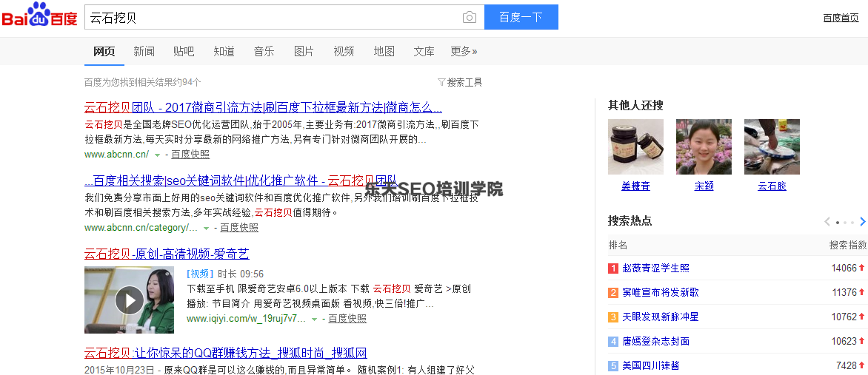868x375 pixels.
Task: Expand dropdown arrow next to www.abcnn.cn/category/
Action: (x=206, y=228)
